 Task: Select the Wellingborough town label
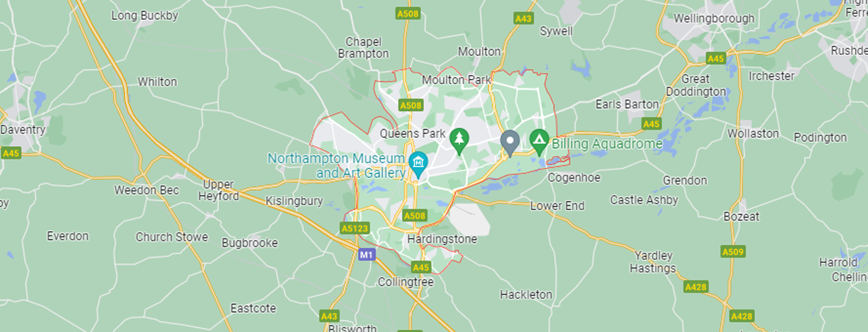pos(714,19)
